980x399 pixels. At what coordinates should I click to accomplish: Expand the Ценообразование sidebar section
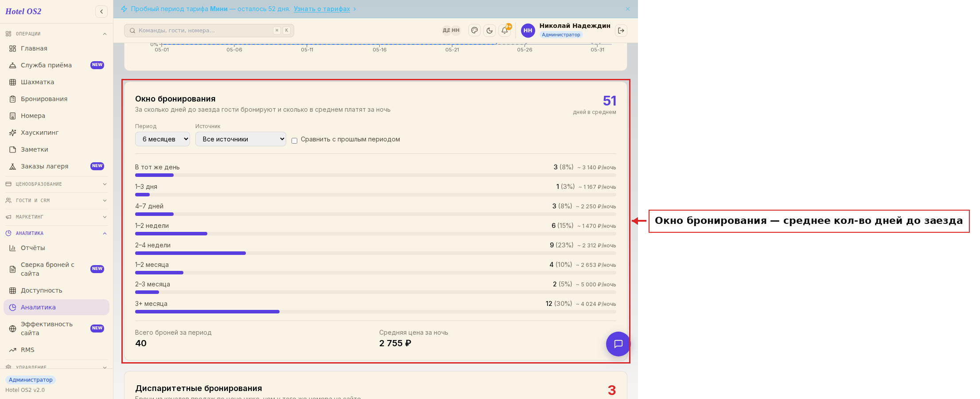[56, 184]
